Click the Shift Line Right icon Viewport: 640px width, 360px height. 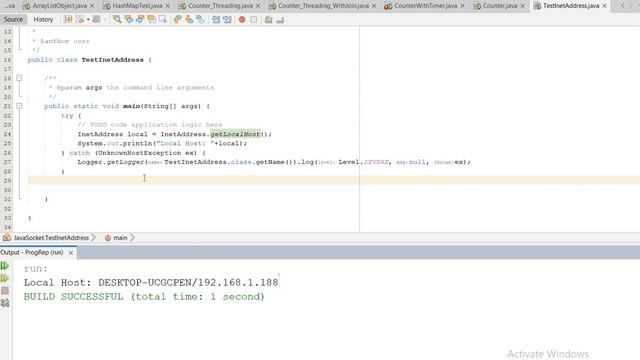(x=227, y=20)
